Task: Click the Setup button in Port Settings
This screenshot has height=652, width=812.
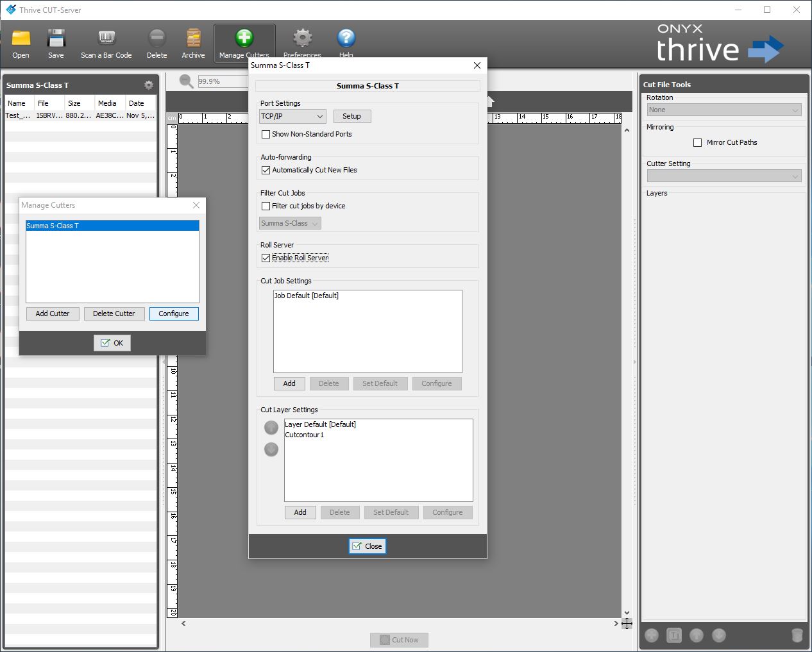Action: [351, 116]
